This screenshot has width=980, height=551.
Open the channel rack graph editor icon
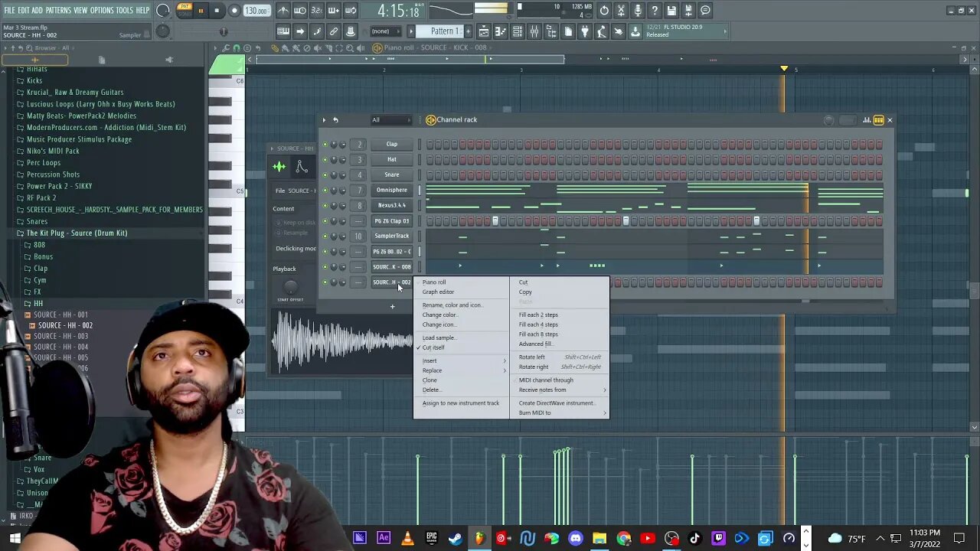coord(867,120)
